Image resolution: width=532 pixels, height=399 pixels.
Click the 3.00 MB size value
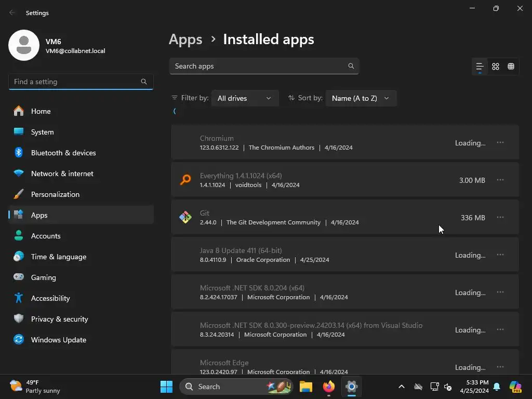[x=472, y=180]
